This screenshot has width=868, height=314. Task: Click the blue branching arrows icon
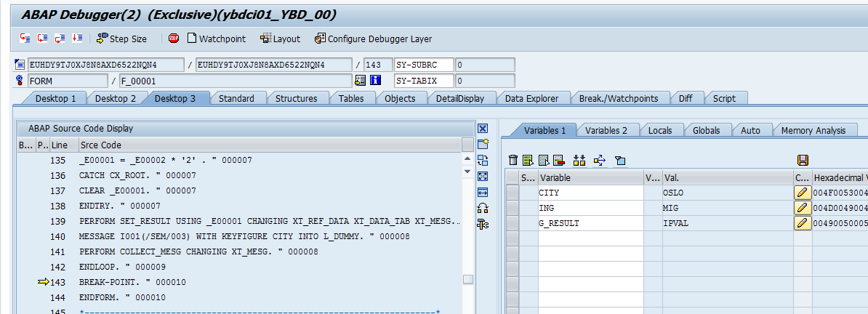pos(600,161)
